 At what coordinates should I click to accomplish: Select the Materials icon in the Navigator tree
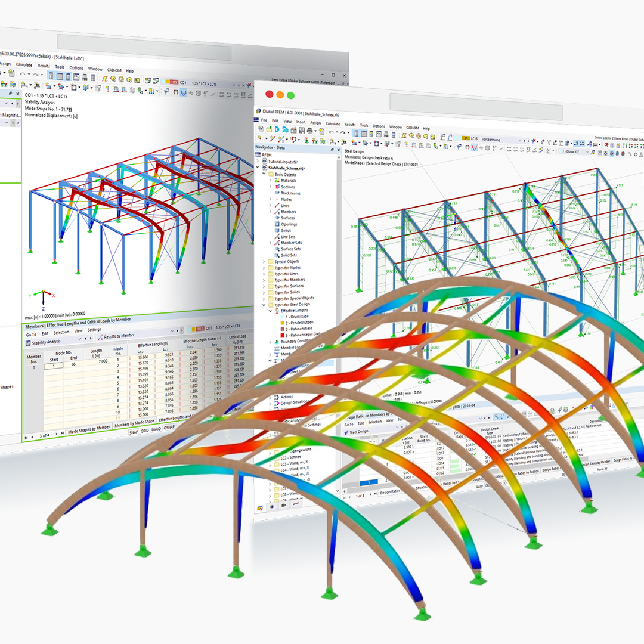pyautogui.click(x=277, y=181)
